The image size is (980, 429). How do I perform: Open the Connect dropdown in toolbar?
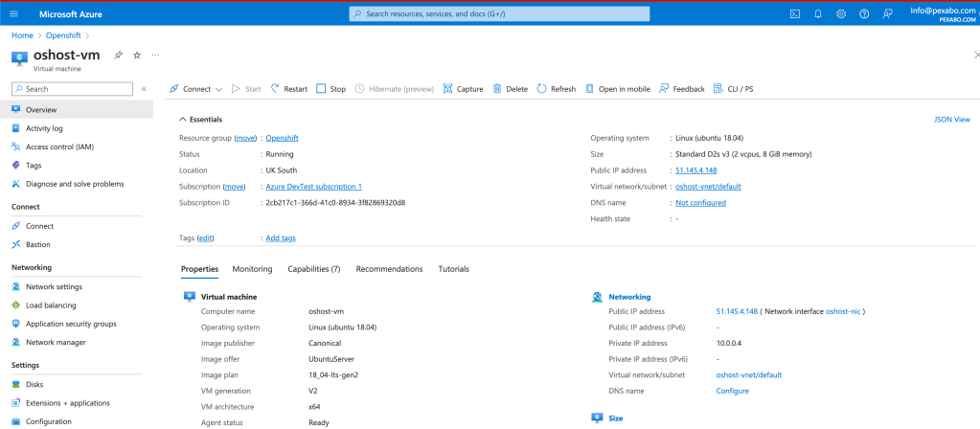[x=195, y=89]
